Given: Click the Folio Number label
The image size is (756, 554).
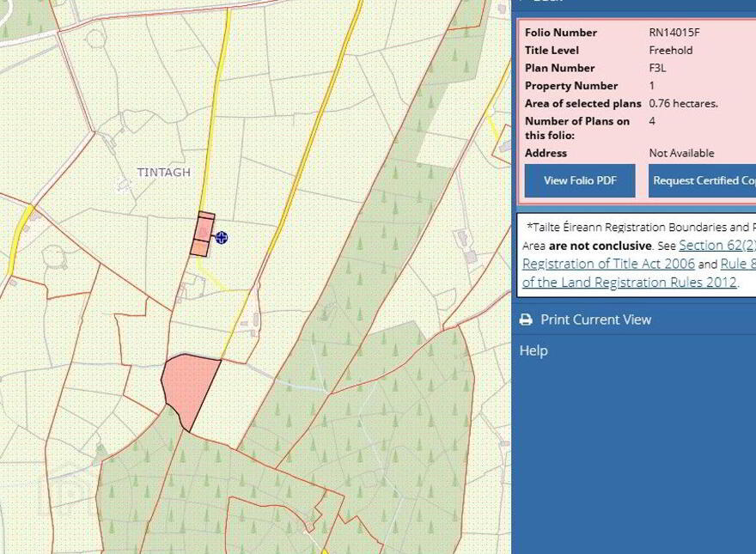Looking at the screenshot, I should tap(561, 33).
